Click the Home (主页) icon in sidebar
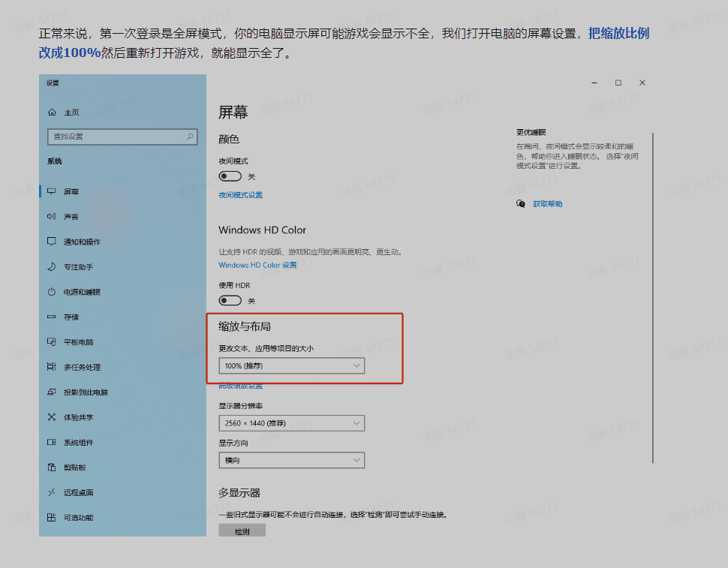 [x=52, y=113]
